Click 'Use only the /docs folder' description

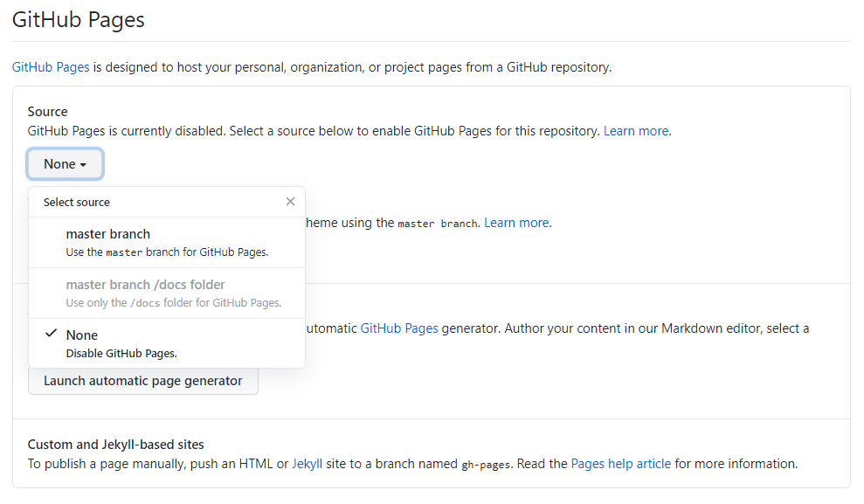tap(174, 303)
